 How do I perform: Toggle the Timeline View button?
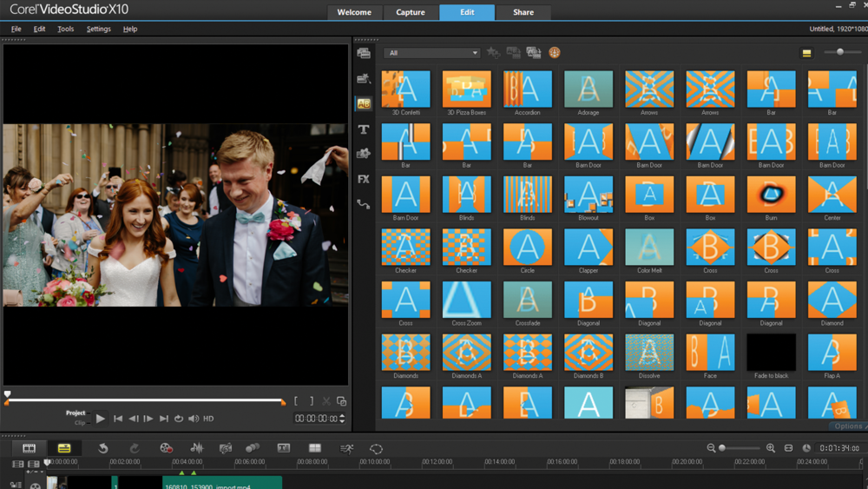[x=64, y=448]
